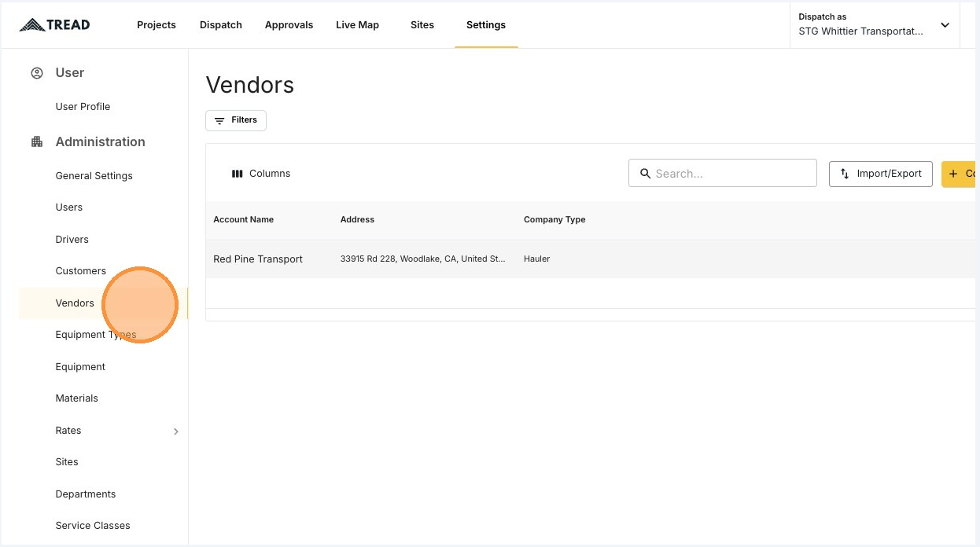Open Rates in sidebar

click(68, 431)
